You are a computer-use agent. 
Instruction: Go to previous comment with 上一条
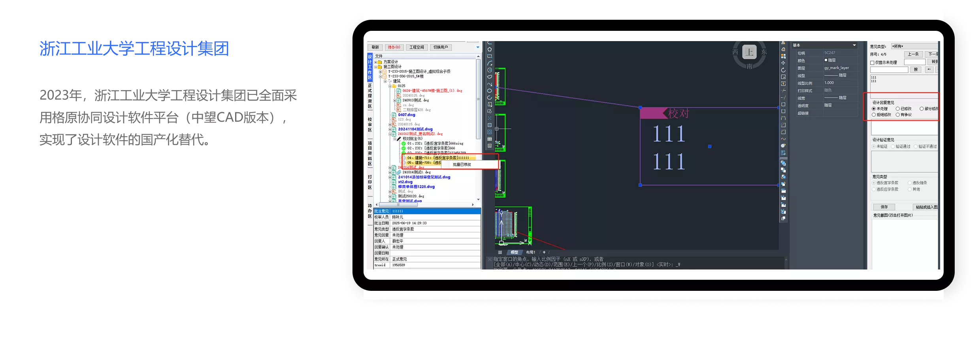coord(913,54)
